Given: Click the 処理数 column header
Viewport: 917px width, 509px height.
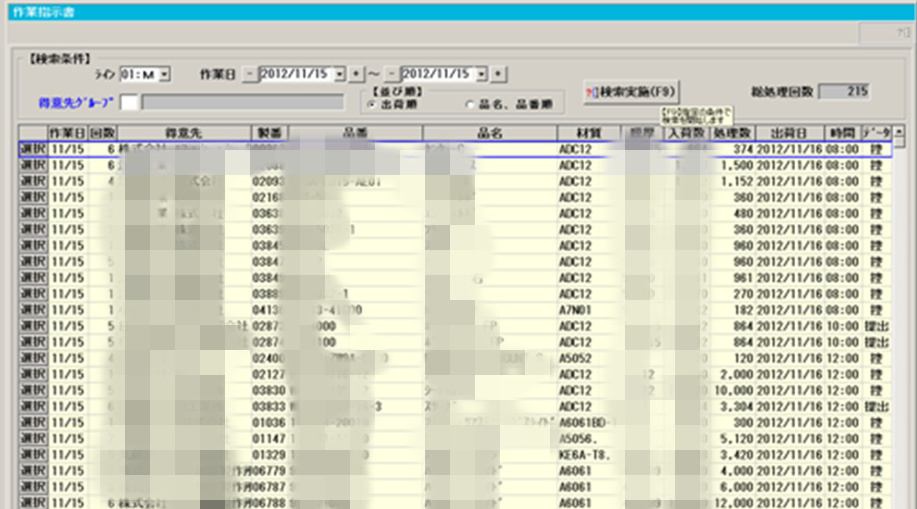Looking at the screenshot, I should point(730,132).
